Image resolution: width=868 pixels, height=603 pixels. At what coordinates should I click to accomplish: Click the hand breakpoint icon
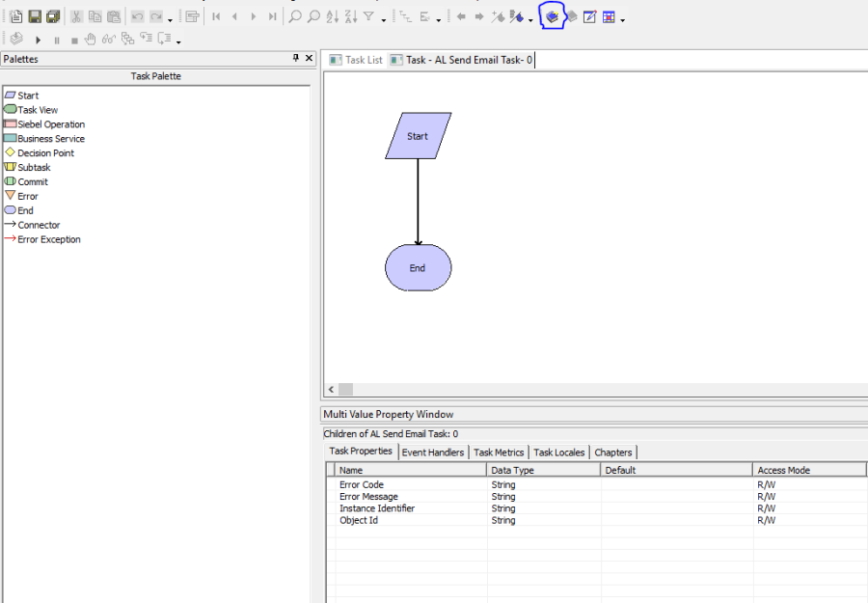[x=91, y=39]
